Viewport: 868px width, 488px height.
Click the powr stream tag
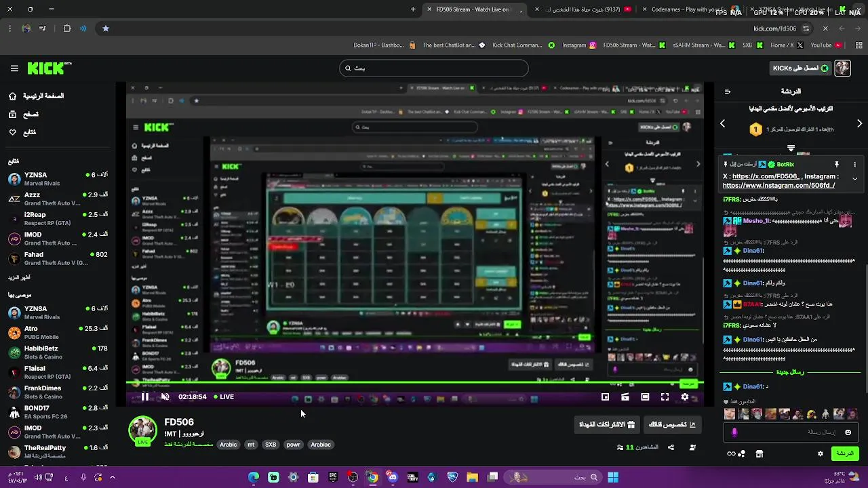pos(293,445)
